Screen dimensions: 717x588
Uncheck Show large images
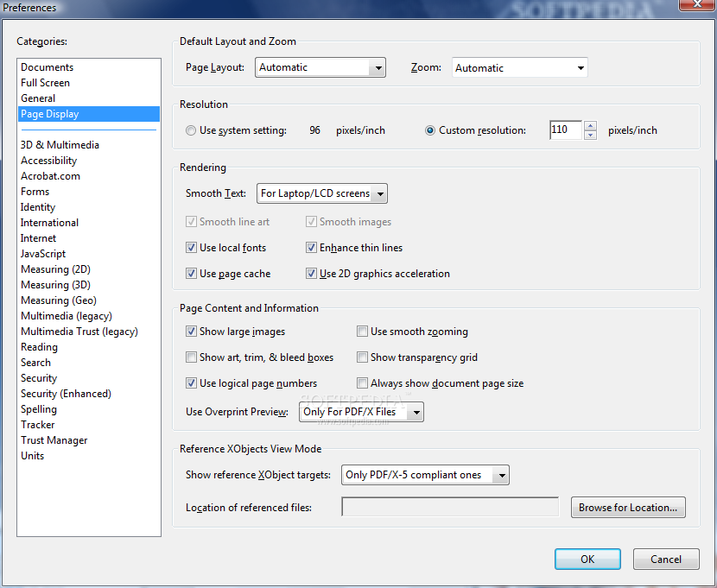191,332
